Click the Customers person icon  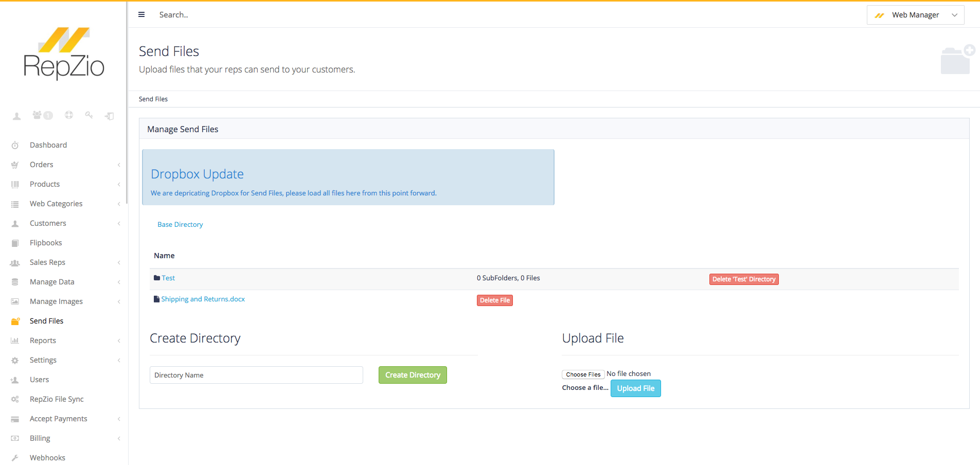[x=15, y=224]
